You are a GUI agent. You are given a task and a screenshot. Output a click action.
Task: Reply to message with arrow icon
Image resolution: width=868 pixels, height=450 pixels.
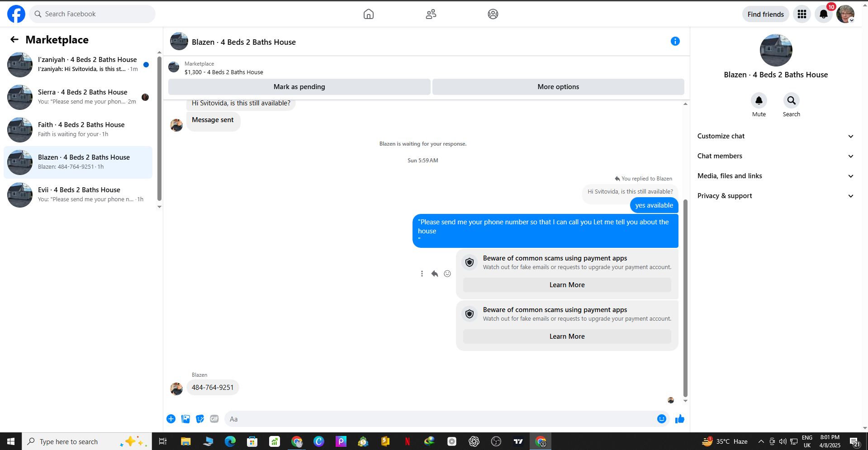(435, 274)
